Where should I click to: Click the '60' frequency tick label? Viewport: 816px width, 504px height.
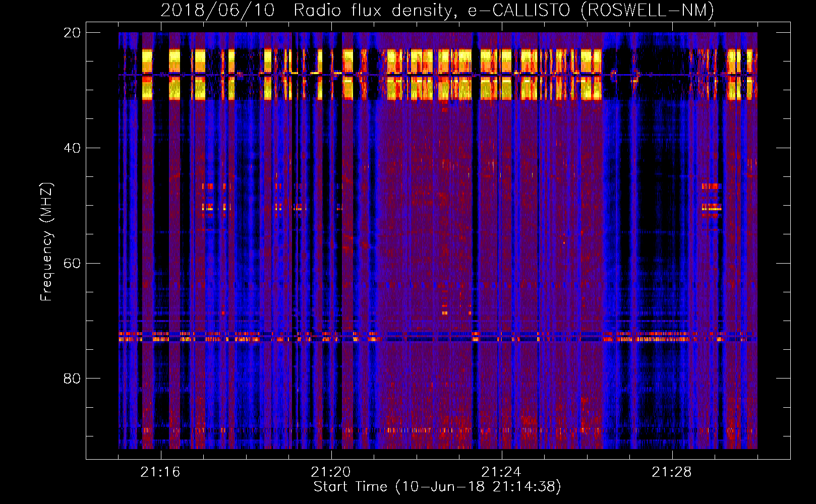[x=72, y=264]
